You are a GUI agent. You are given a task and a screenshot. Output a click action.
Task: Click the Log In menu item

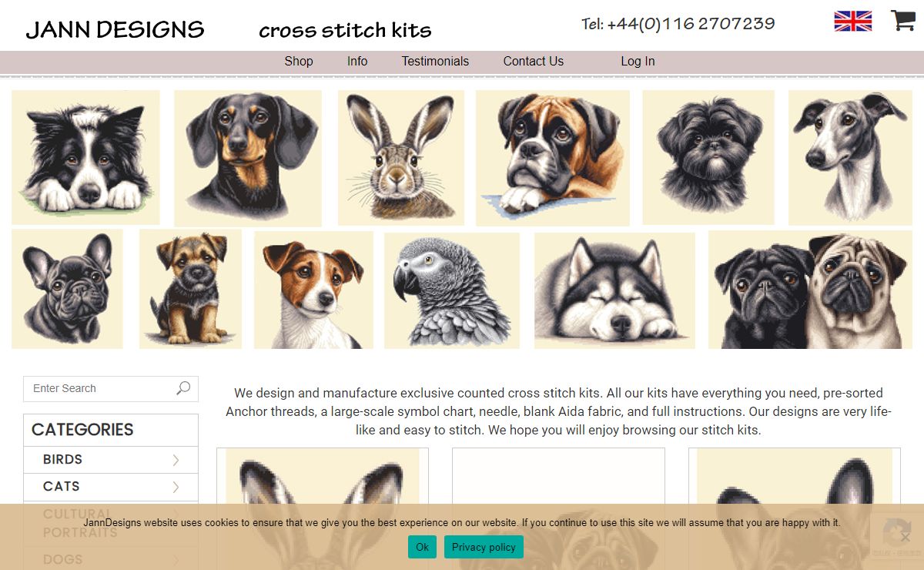click(x=638, y=62)
